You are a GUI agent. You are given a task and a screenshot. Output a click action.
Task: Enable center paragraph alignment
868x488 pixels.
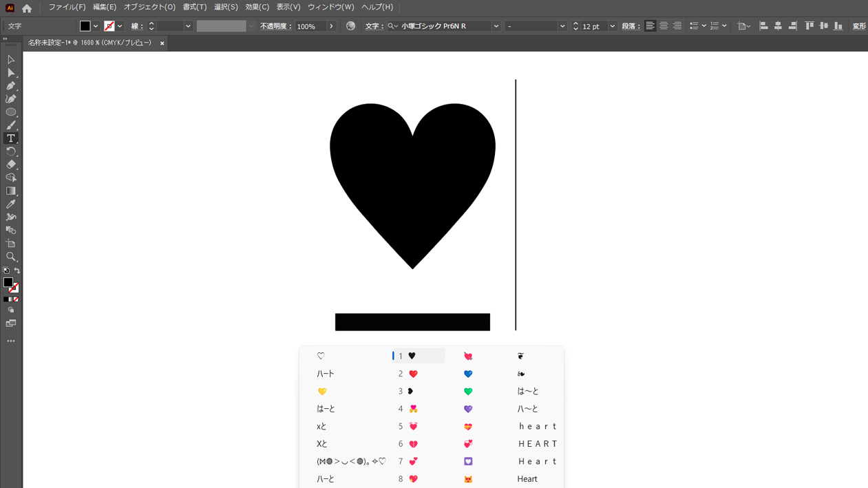point(663,25)
